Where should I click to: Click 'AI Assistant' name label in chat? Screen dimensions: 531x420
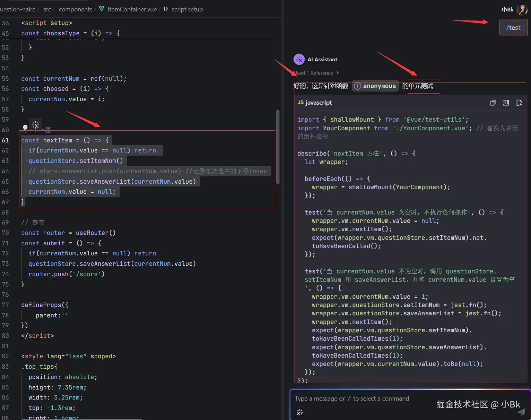pos(322,59)
